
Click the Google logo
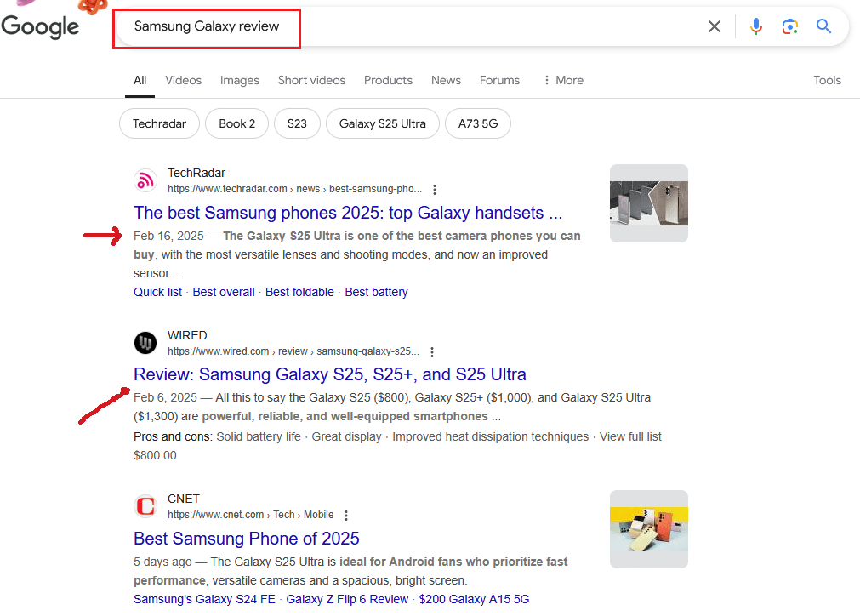[40, 26]
